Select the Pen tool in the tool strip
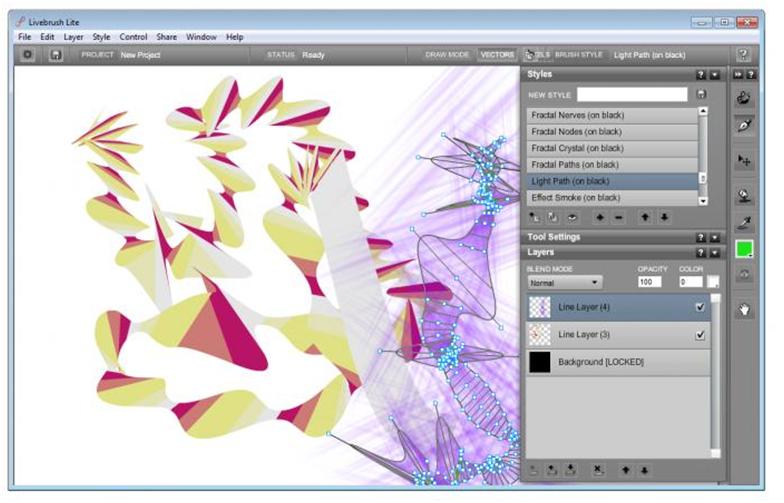The height and width of the screenshot is (503, 784). click(x=744, y=126)
